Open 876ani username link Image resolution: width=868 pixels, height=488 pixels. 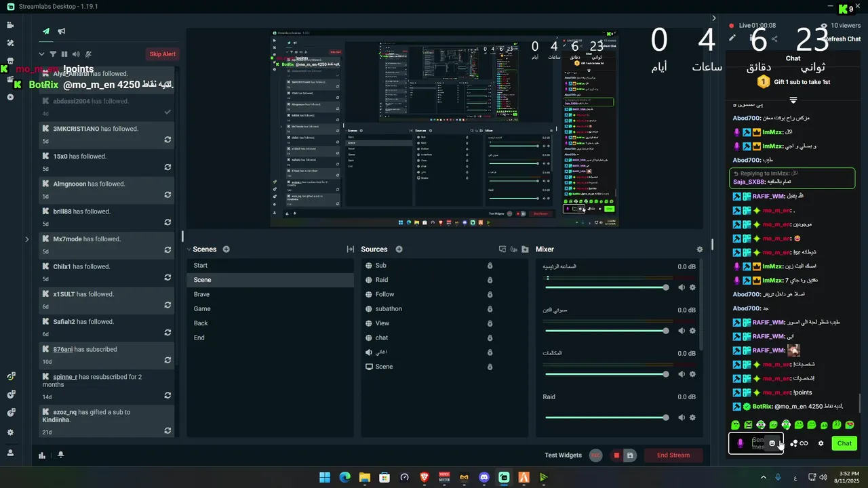(x=63, y=349)
